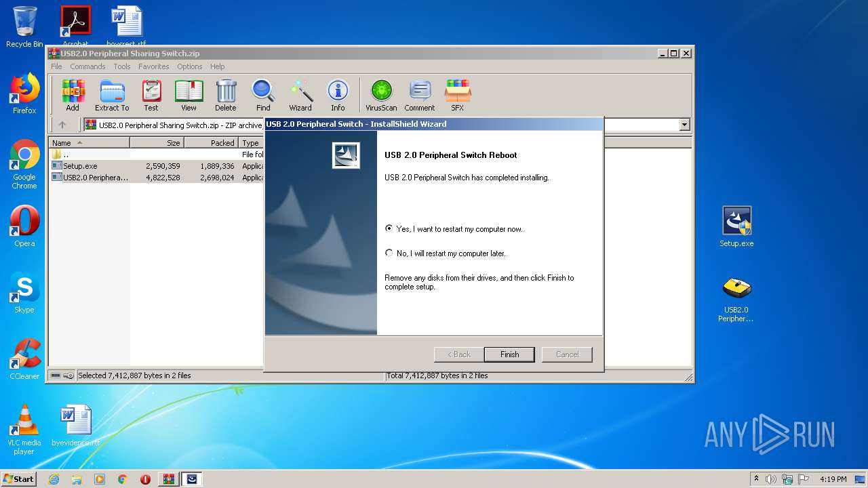Click the parent folder '..' row
Image resolution: width=868 pixels, height=488 pixels.
(x=157, y=155)
